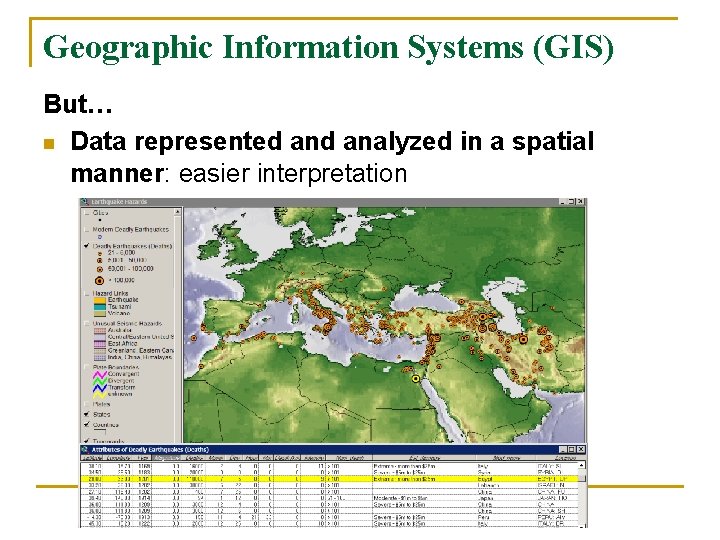Click the > 100,000 deaths large symbol
720x540 pixels.
click(99, 281)
